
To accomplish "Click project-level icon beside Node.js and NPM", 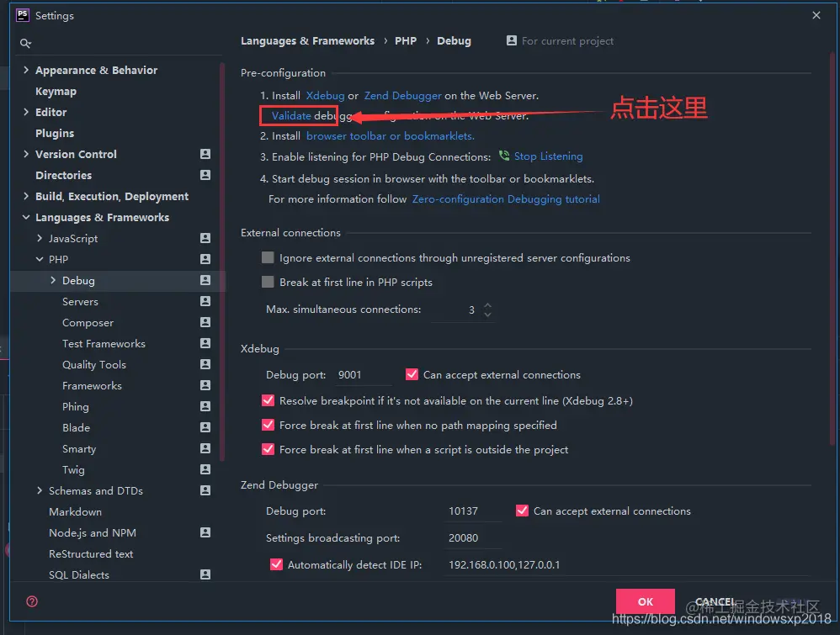I will tap(205, 532).
